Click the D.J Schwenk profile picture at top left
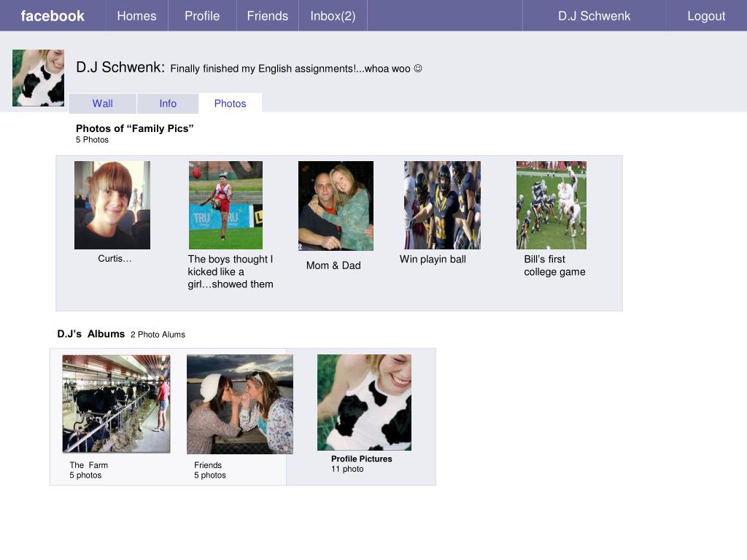Image resolution: width=747 pixels, height=560 pixels. click(x=38, y=77)
